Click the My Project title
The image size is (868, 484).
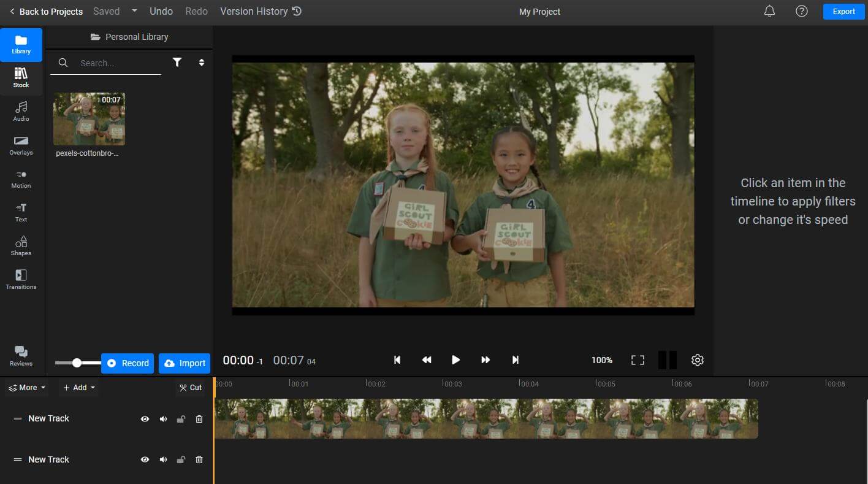pyautogui.click(x=539, y=12)
